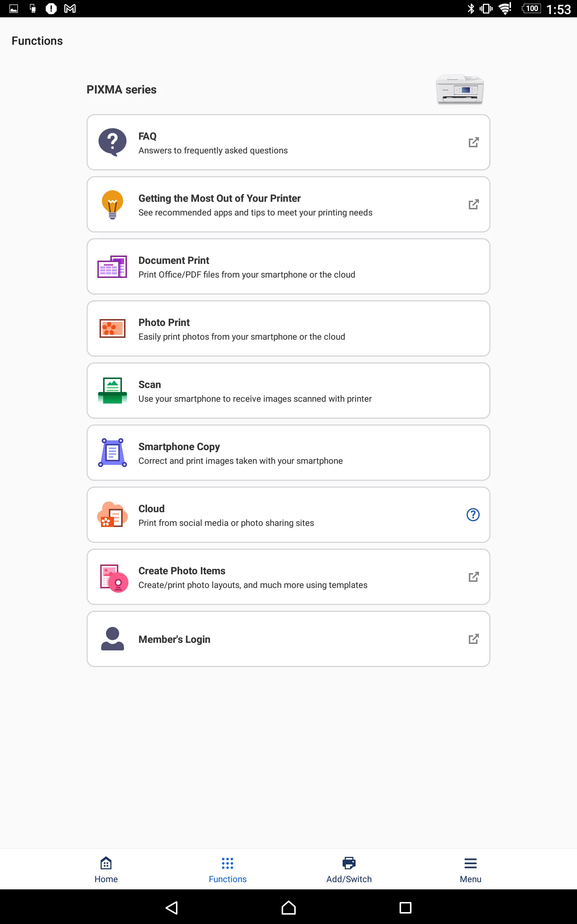Tap the Create Photo Items icon

coord(114,577)
